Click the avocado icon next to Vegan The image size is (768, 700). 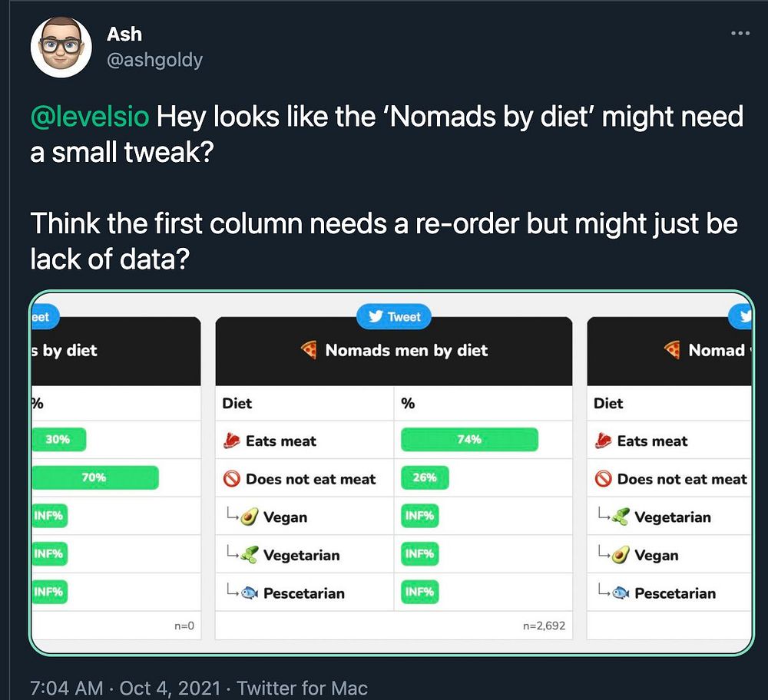pyautogui.click(x=249, y=517)
